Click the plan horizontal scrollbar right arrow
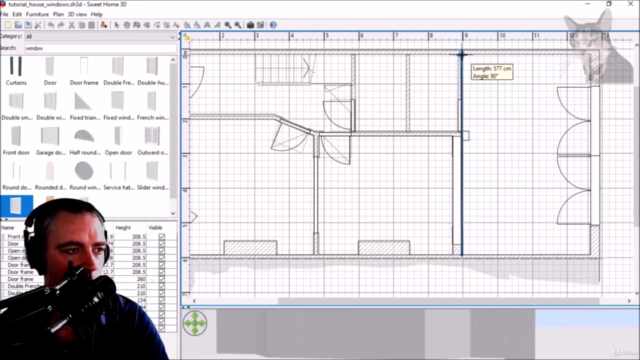 [629, 301]
